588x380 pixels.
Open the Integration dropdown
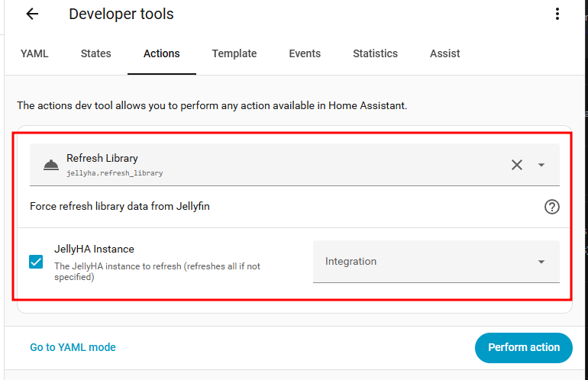point(436,262)
